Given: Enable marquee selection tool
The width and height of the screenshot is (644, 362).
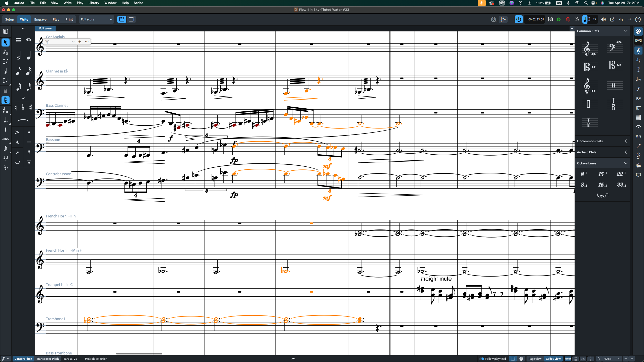Looking at the screenshot, I should pyautogui.click(x=513, y=359).
